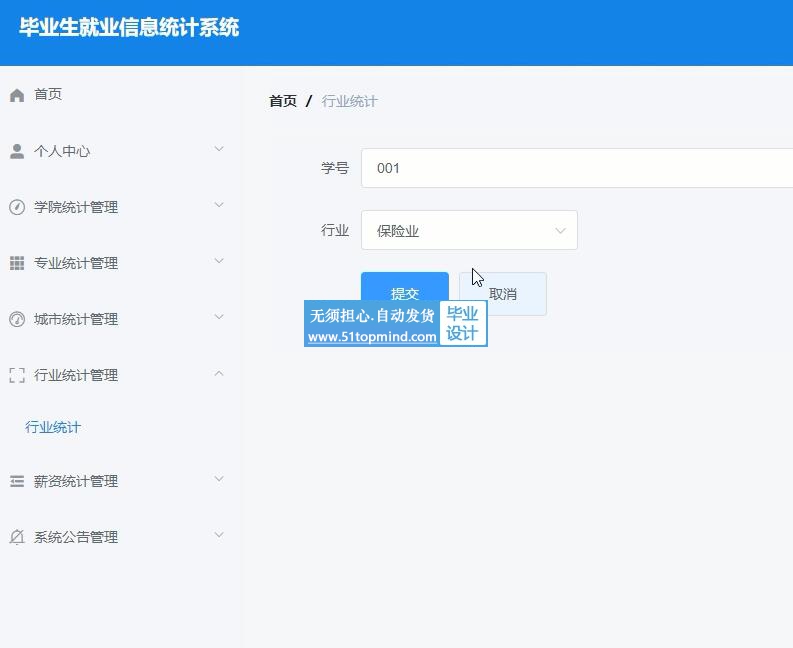Expand the 系统公告管理 chevron
This screenshot has width=793, height=648.
pos(219,535)
